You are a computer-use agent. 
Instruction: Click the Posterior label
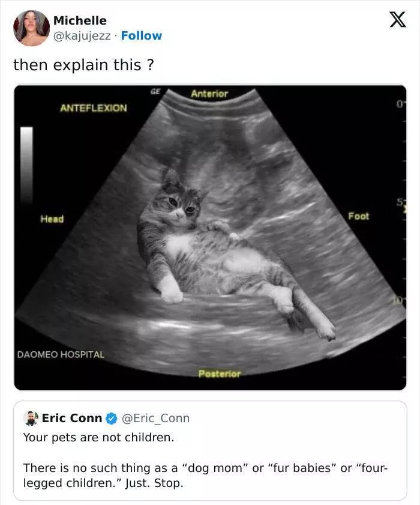pyautogui.click(x=219, y=373)
